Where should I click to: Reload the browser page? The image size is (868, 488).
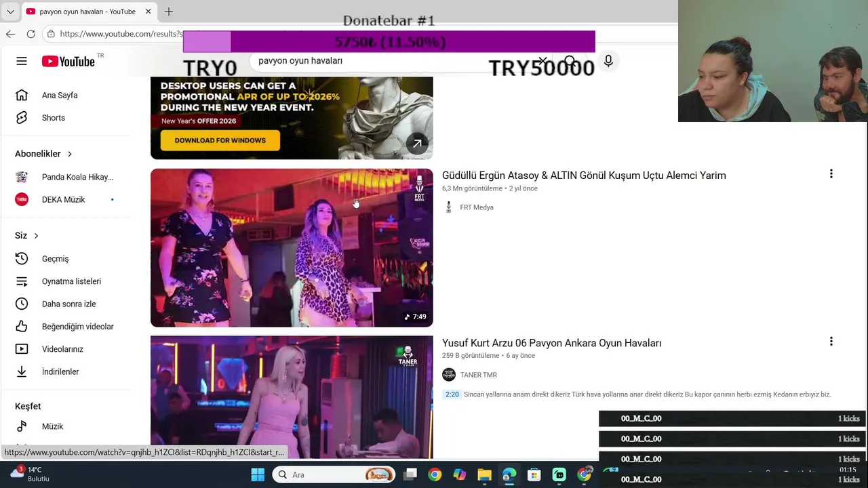pos(31,34)
